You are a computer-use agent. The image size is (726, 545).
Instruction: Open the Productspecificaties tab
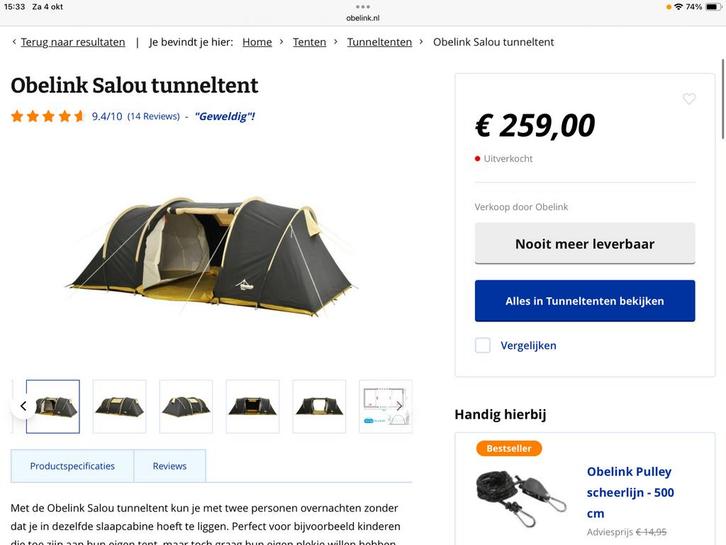(72, 466)
